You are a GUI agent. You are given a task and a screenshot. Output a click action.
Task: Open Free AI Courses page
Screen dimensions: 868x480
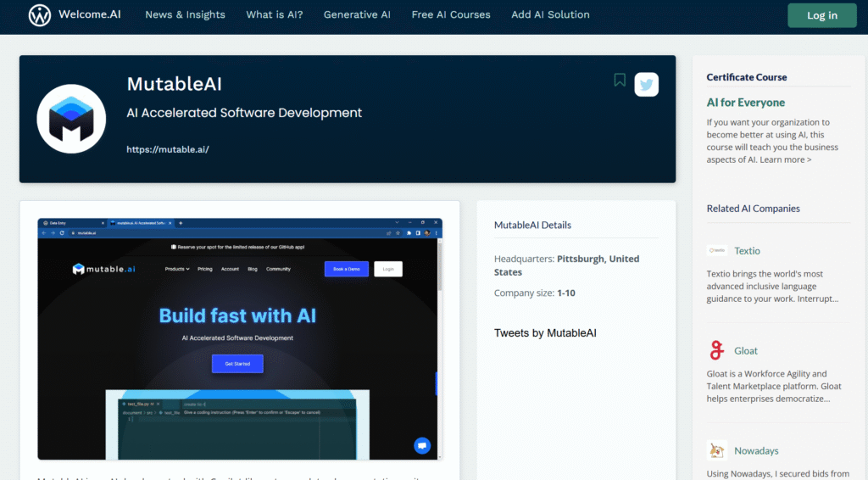(451, 15)
